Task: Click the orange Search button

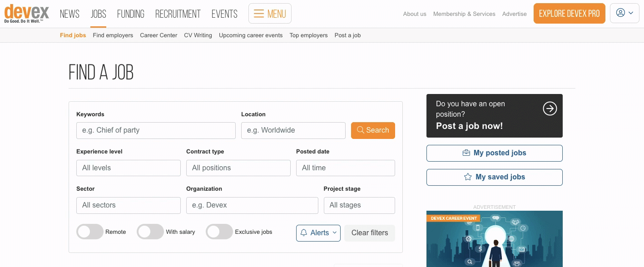Action: (373, 130)
